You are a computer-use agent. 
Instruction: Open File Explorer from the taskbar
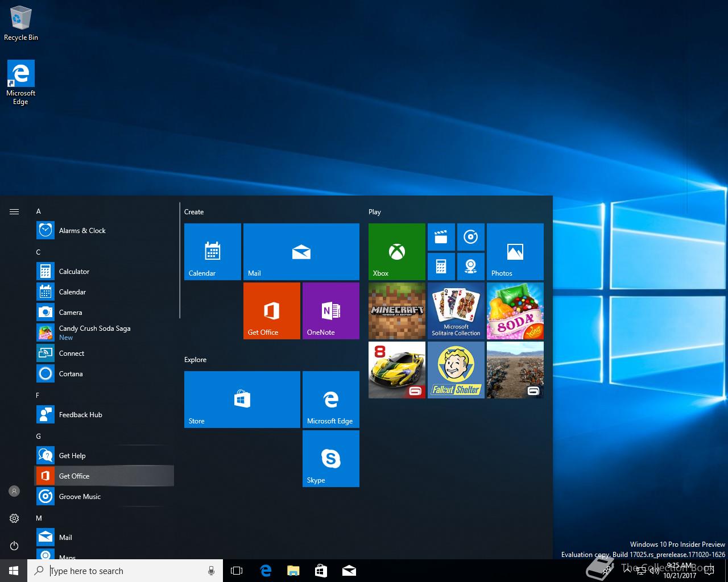pos(293,571)
